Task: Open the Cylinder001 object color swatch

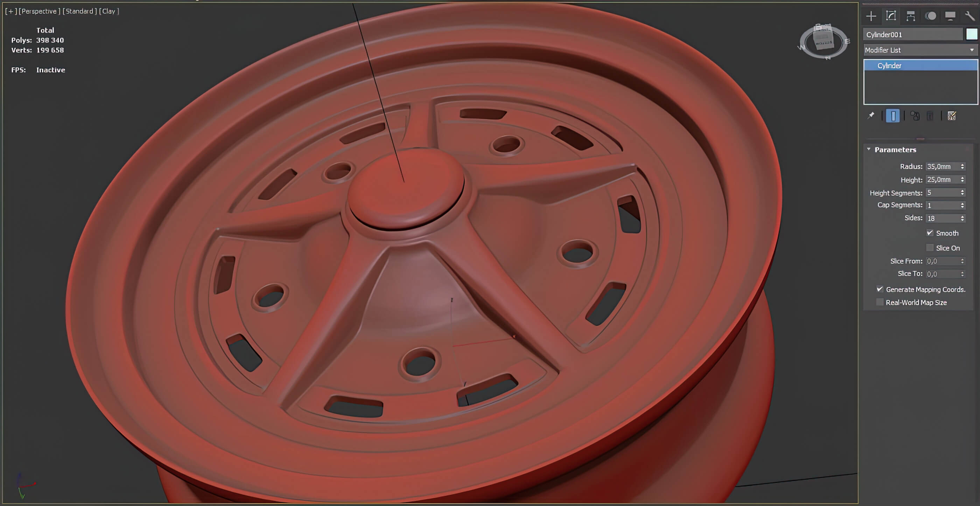Action: tap(971, 34)
